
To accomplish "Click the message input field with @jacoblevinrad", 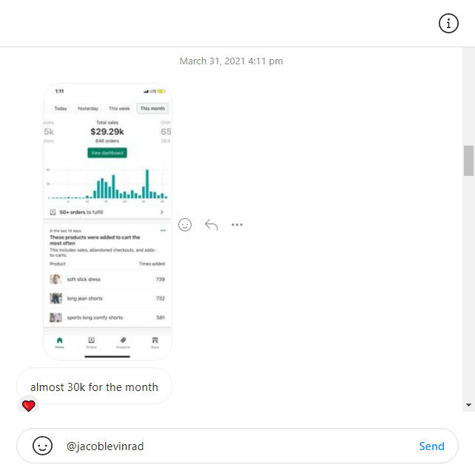I will click(237, 446).
